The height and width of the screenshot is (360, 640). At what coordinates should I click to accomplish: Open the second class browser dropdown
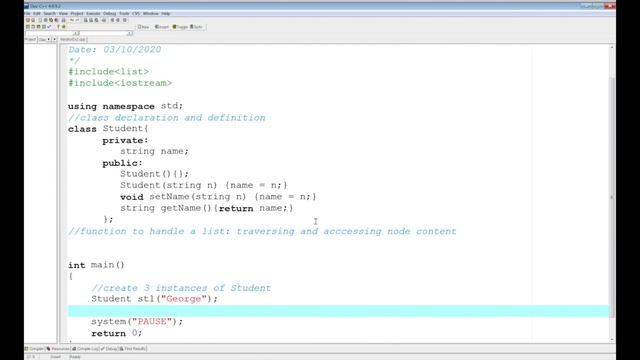click(129, 33)
